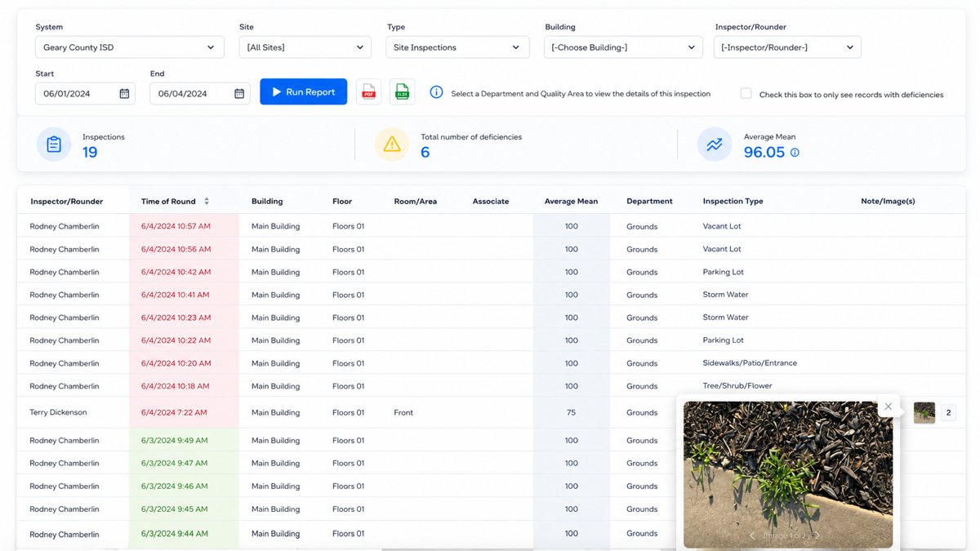980x551 pixels.
Task: Click the End date field 06/04/2024
Action: pos(199,94)
